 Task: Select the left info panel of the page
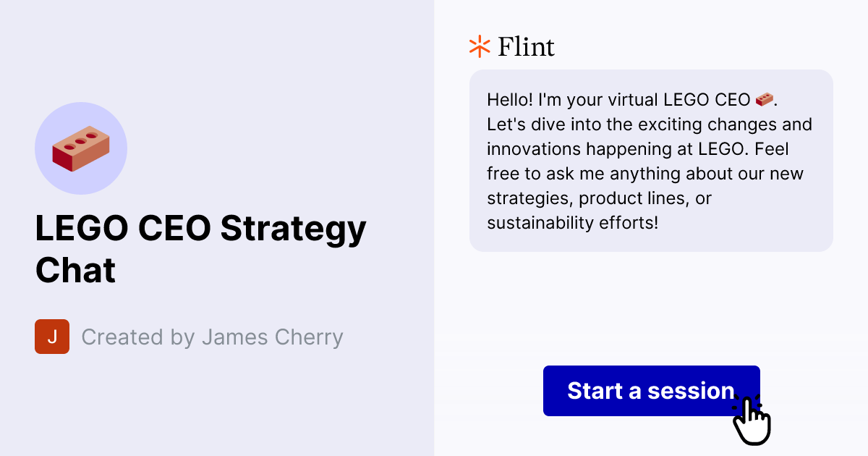[217, 228]
